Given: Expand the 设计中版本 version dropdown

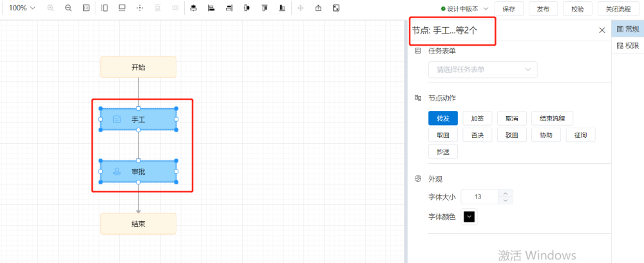Looking at the screenshot, I should [x=464, y=9].
